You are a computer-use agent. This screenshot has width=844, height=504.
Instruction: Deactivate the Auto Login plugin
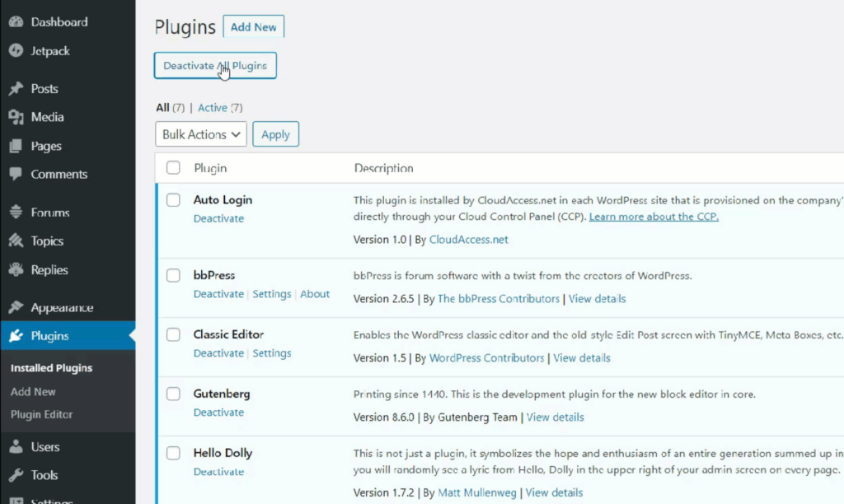[218, 218]
